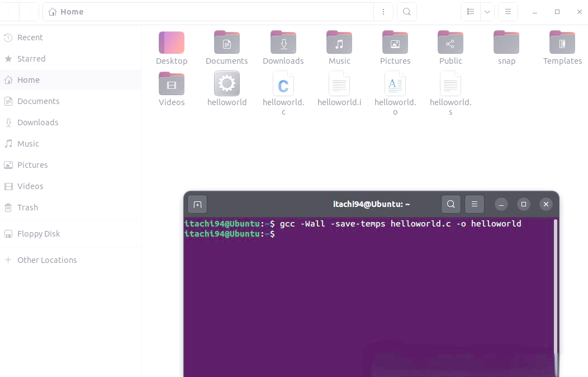Select the helloworld executable gear icon
Screen dimensions: 588x377
tap(227, 84)
